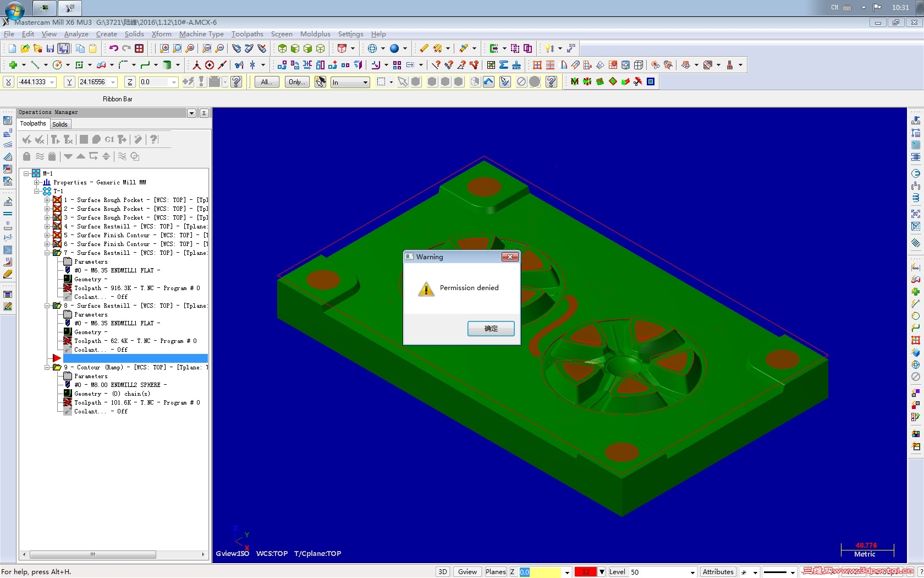This screenshot has width=924, height=578.
Task: Open the Machine Type menu
Action: 201,34
